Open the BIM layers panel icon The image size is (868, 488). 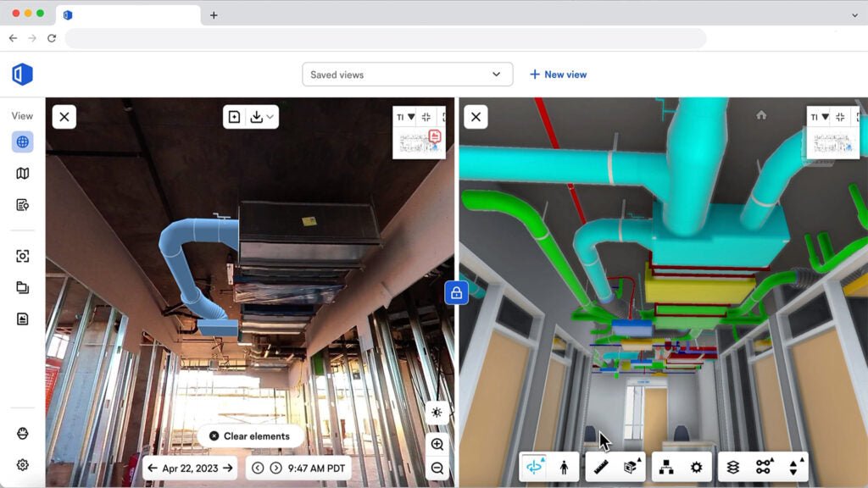732,466
